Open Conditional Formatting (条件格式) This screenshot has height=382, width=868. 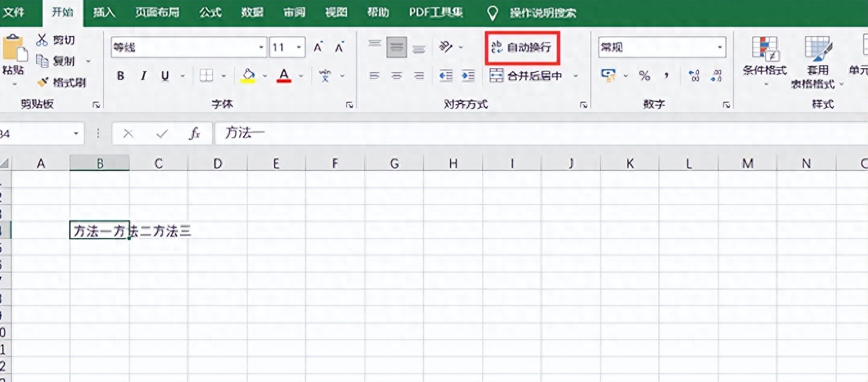point(764,61)
